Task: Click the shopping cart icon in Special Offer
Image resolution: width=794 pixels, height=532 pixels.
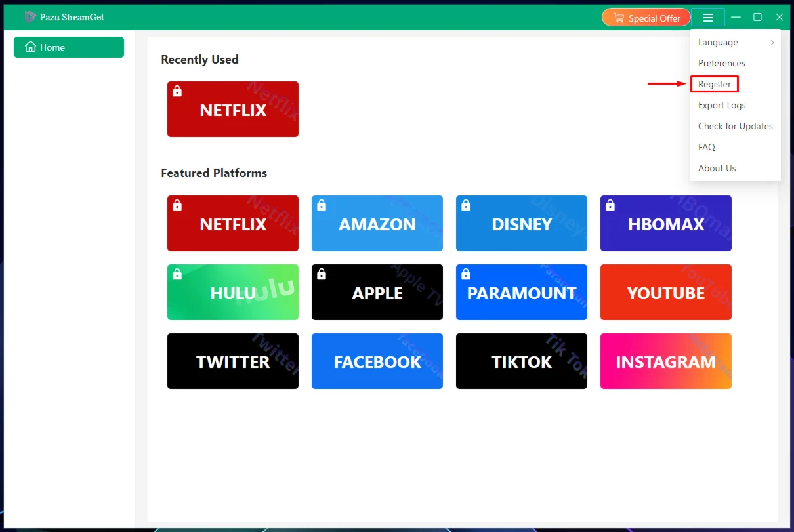Action: point(618,18)
